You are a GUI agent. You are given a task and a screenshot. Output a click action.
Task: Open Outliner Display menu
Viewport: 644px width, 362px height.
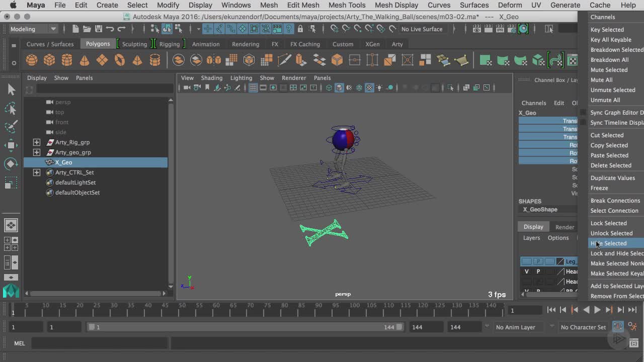click(x=37, y=78)
